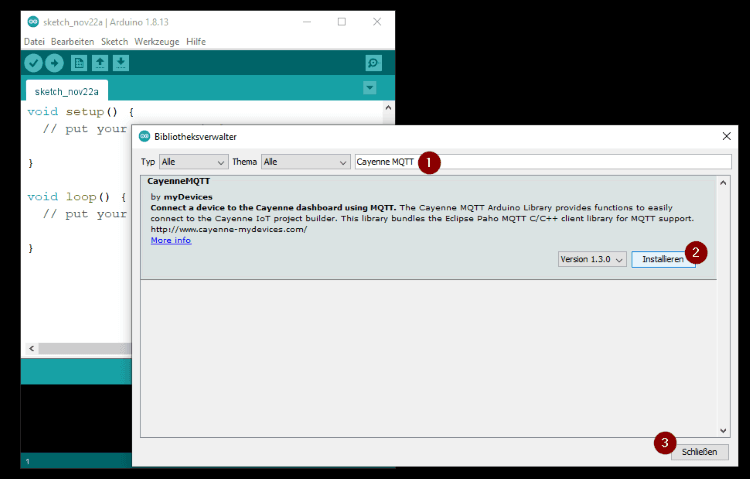The height and width of the screenshot is (479, 750).
Task: Click the Schließen button
Action: click(x=699, y=452)
